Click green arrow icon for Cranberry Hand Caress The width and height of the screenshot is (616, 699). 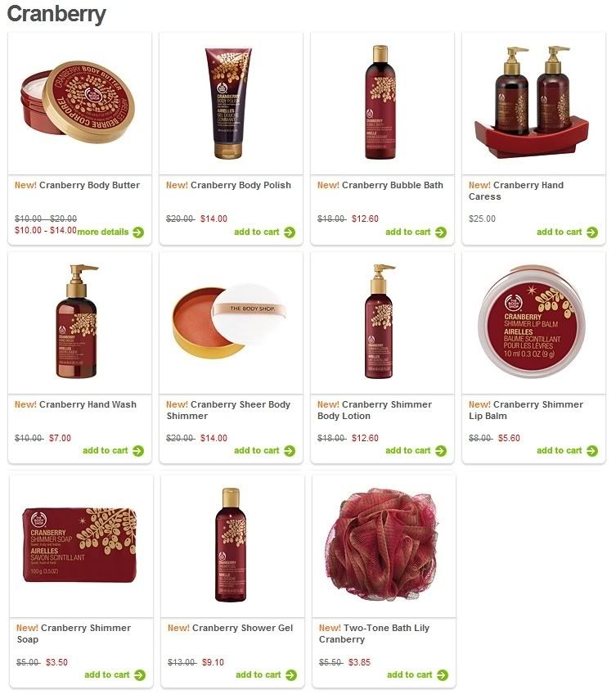592,232
